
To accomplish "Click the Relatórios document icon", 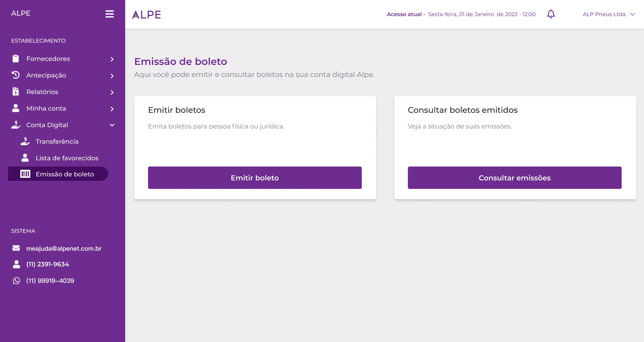I will pos(15,92).
